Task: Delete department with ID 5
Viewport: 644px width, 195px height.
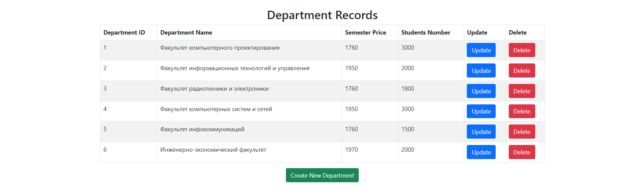Action: coord(522,132)
